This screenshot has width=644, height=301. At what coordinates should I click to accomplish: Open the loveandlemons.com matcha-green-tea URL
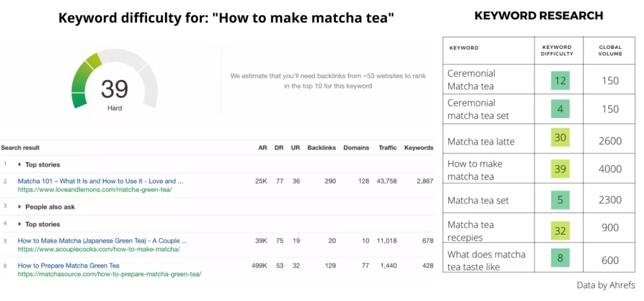94,189
